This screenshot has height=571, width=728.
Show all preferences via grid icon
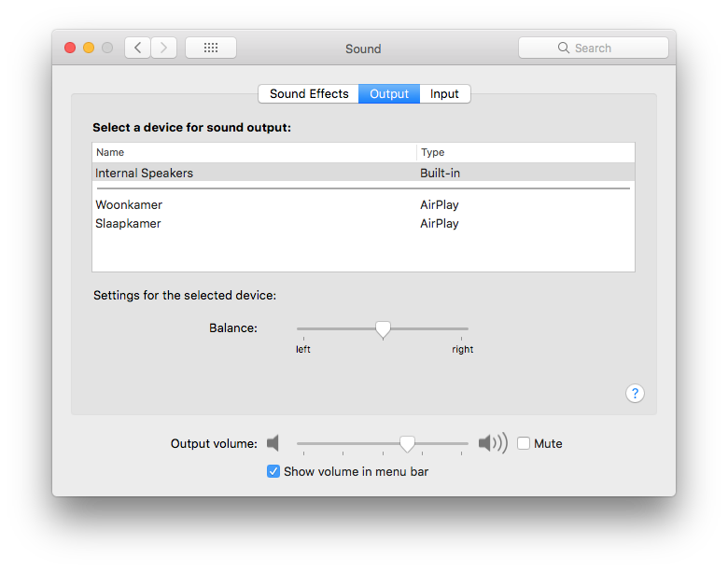pyautogui.click(x=211, y=48)
